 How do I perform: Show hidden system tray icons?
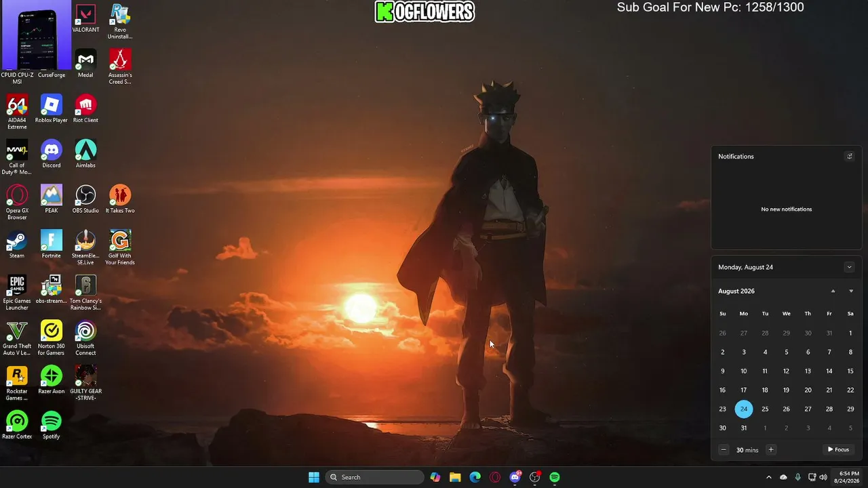coord(768,477)
